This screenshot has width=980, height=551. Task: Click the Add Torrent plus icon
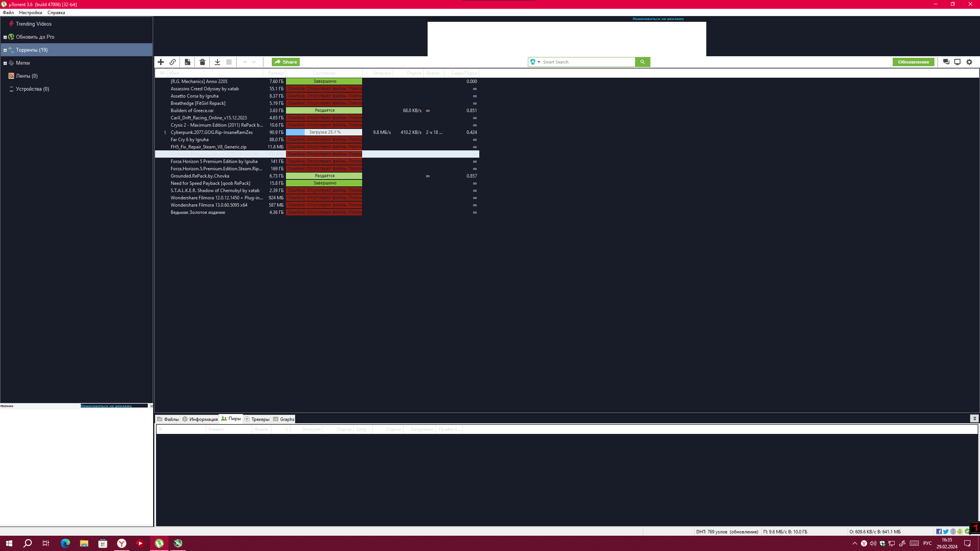pyautogui.click(x=161, y=62)
